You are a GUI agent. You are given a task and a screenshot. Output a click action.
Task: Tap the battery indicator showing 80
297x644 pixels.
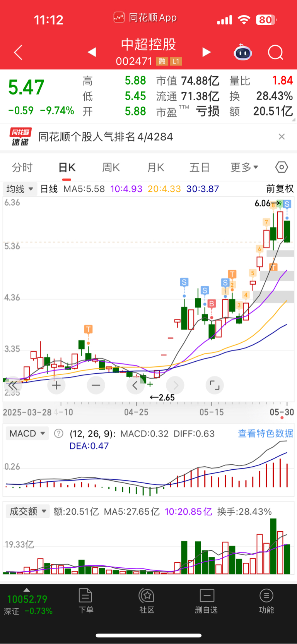point(266,20)
